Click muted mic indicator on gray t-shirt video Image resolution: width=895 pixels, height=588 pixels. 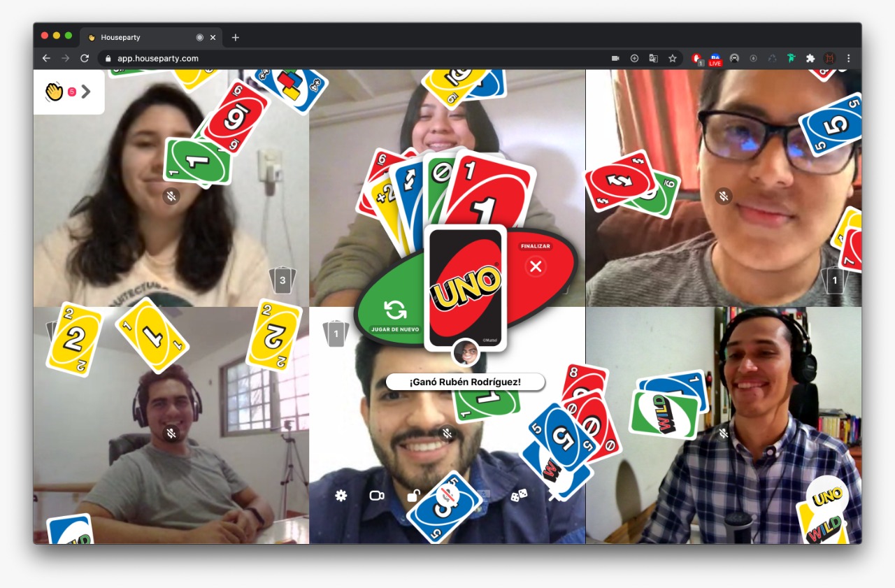point(171,433)
